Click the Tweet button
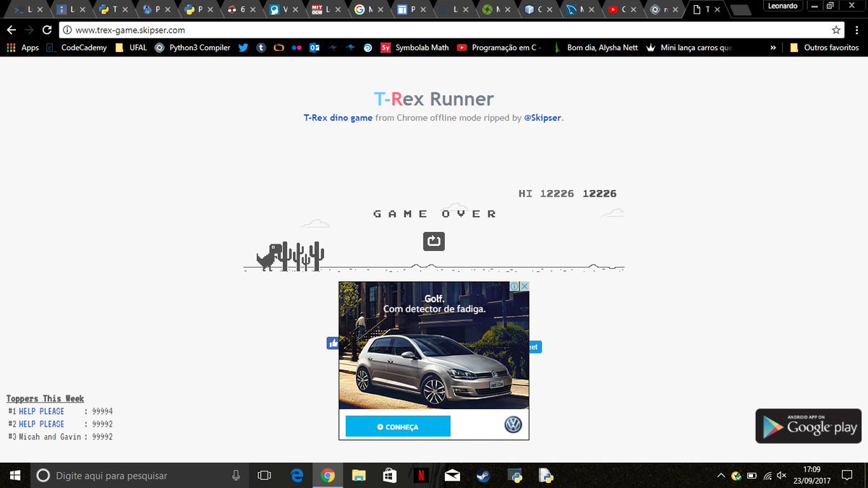Screen dimensions: 868x488 535,347
